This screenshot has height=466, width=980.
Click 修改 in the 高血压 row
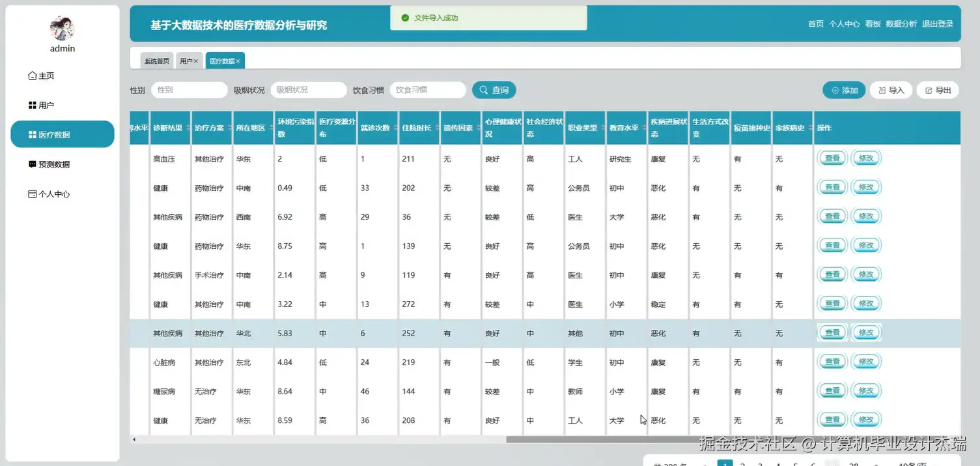pyautogui.click(x=866, y=158)
